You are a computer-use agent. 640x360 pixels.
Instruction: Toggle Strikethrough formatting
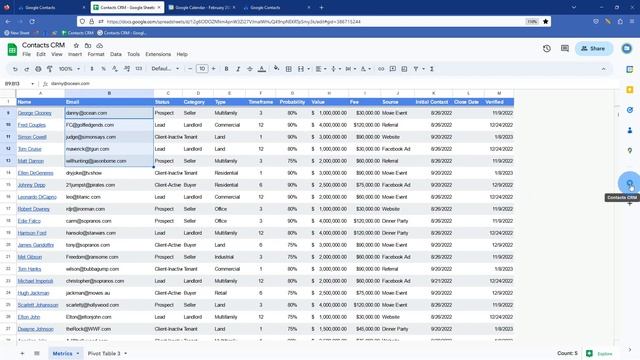[250, 69]
